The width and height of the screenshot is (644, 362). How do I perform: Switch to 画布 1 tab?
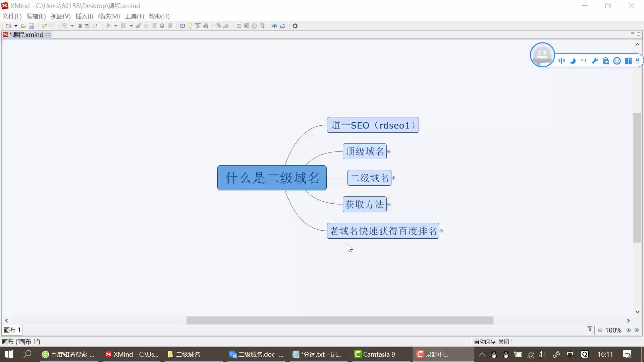[x=12, y=330]
